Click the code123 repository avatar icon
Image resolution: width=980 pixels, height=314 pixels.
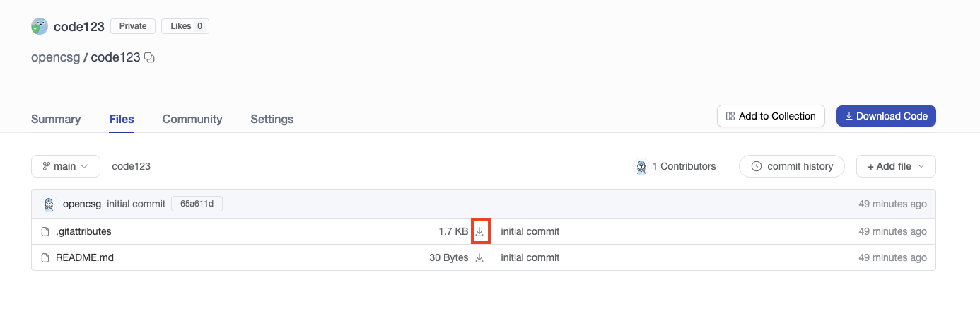tap(40, 27)
